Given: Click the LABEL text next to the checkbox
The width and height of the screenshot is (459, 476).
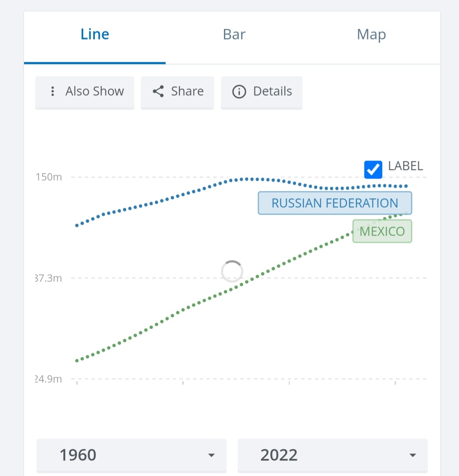Looking at the screenshot, I should pyautogui.click(x=405, y=166).
